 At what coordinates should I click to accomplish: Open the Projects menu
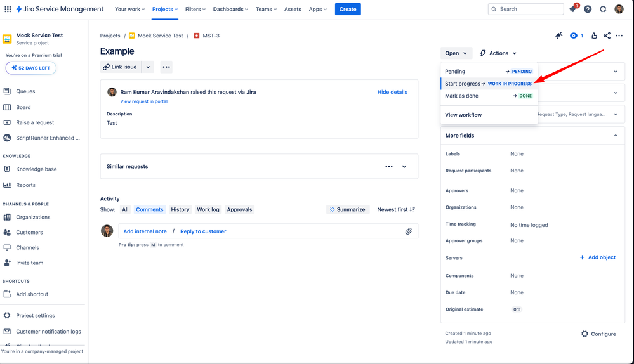click(x=164, y=9)
